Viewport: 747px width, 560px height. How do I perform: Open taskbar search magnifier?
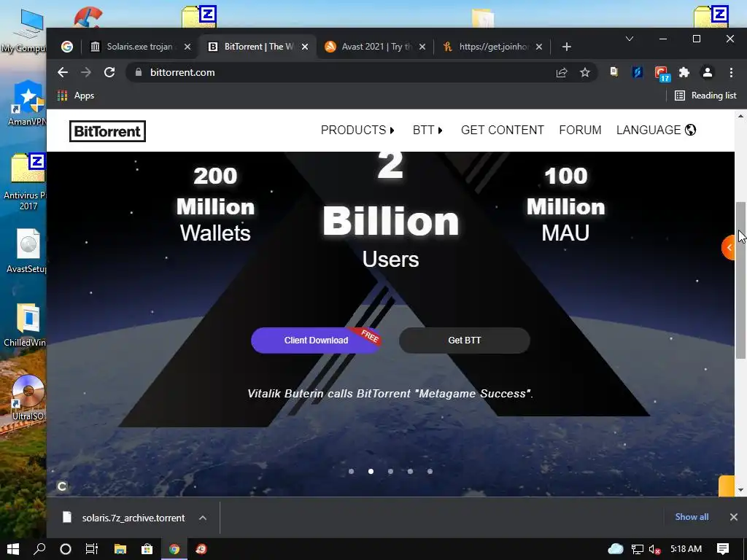pos(39,549)
